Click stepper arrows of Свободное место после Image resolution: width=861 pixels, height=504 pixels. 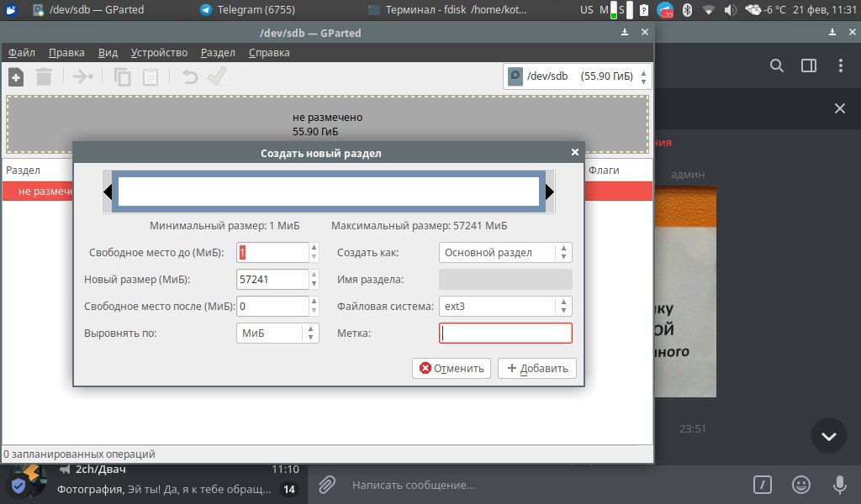coord(314,306)
